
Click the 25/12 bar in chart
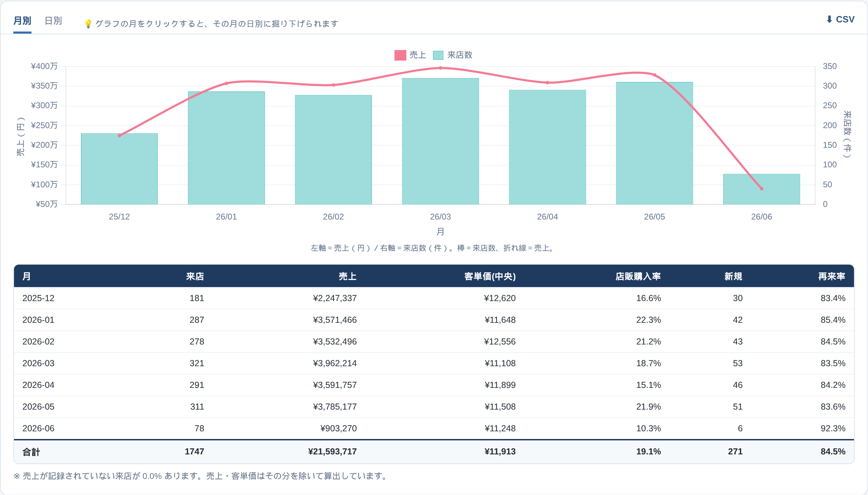119,169
